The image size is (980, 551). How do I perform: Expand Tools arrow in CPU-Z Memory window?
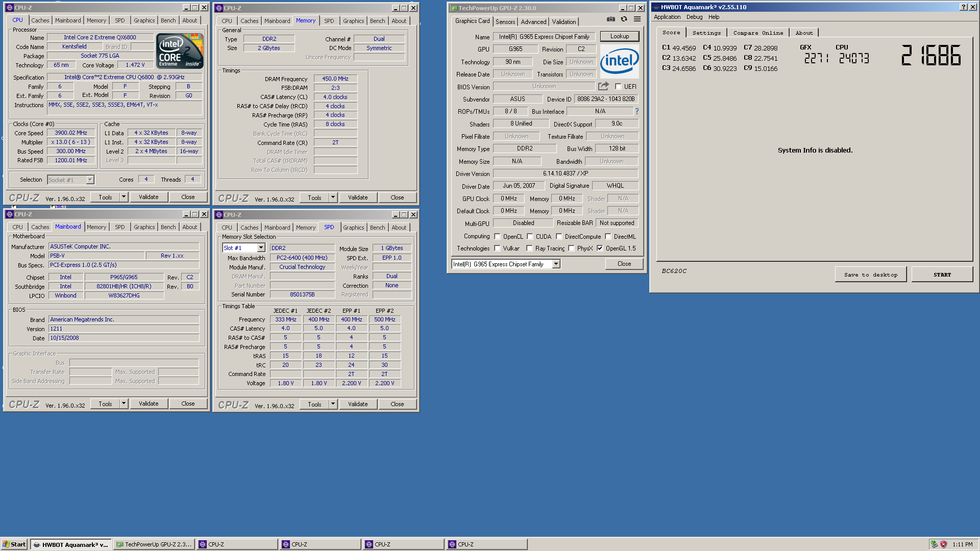point(333,197)
